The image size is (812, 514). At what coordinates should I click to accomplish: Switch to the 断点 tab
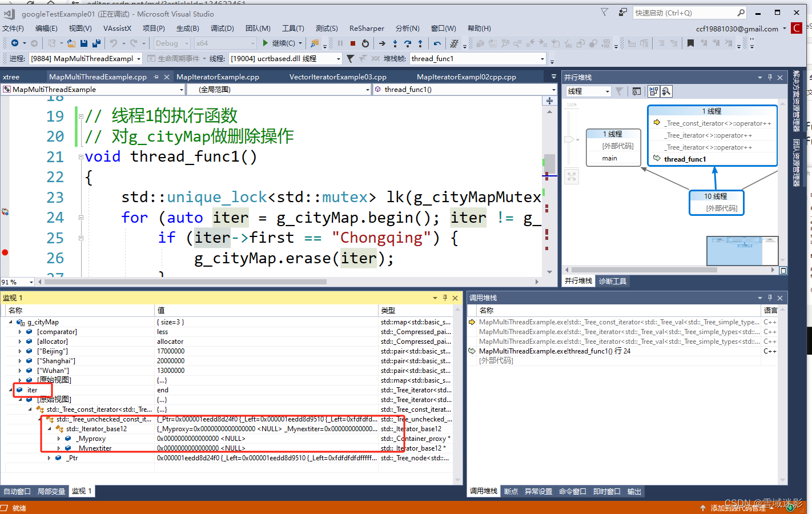(x=511, y=491)
